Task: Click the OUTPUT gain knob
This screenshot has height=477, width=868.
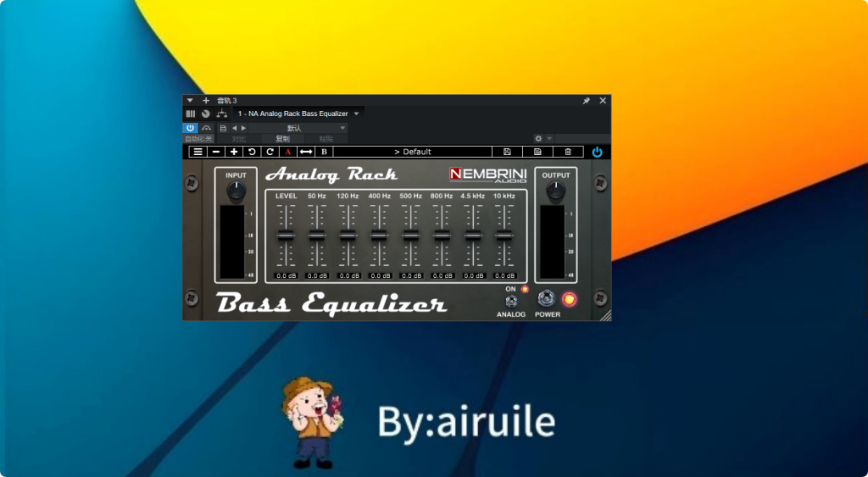Action: 556,191
